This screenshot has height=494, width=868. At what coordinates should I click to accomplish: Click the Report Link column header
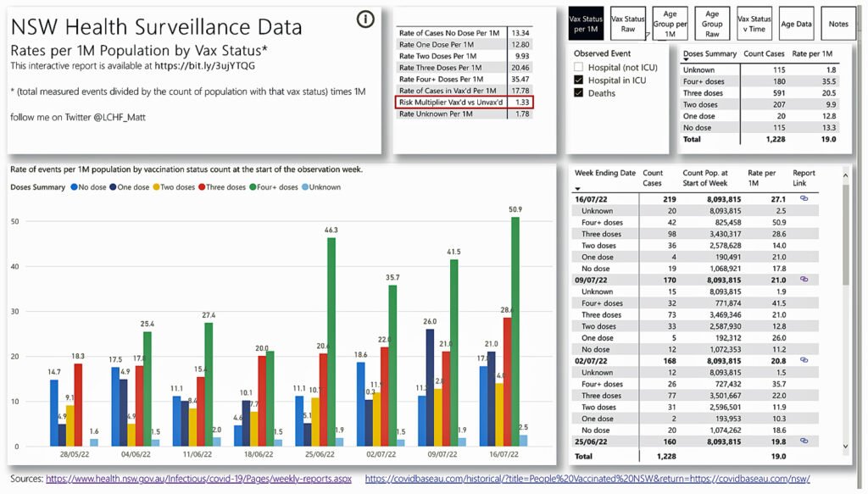804,178
